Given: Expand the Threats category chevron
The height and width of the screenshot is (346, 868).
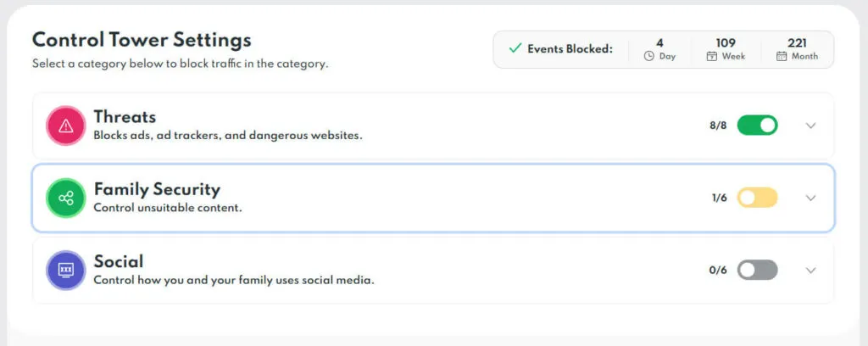Looking at the screenshot, I should click(x=810, y=126).
